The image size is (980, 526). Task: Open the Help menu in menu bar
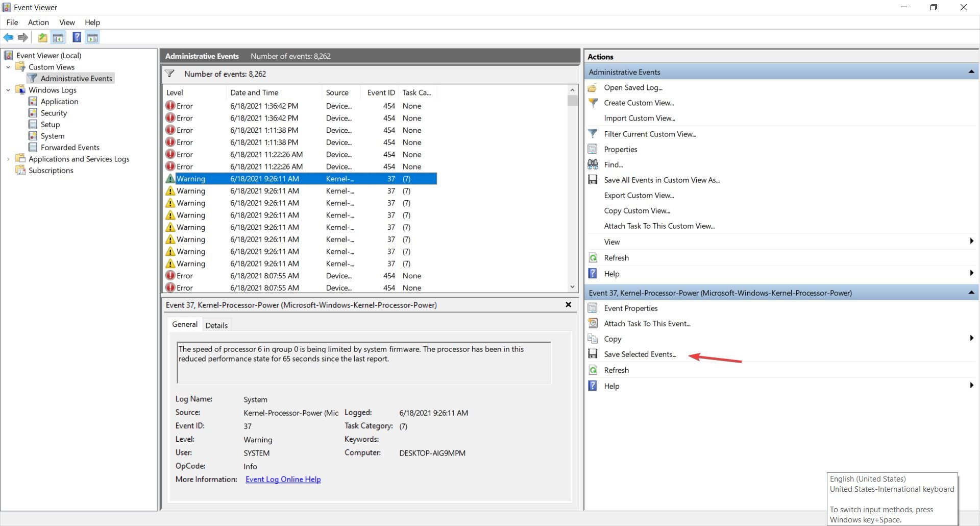point(92,22)
